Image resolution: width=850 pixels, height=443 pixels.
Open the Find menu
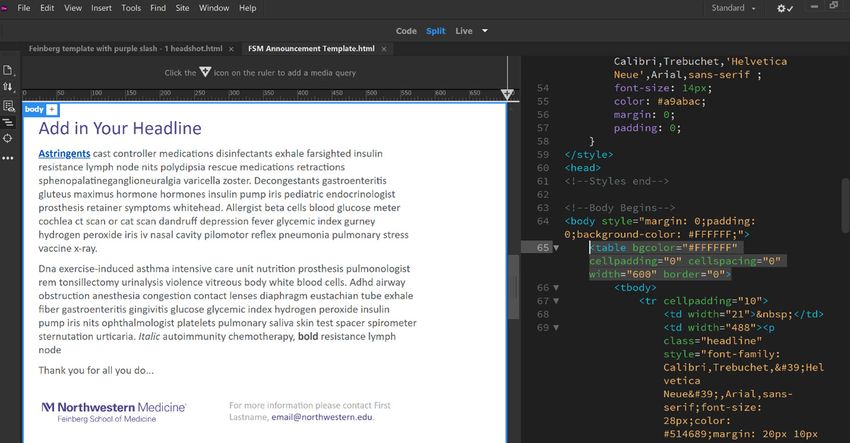(158, 8)
